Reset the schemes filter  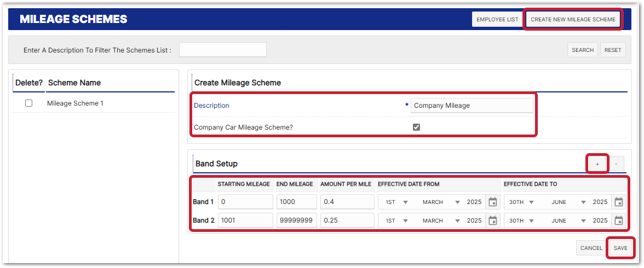[x=613, y=50]
